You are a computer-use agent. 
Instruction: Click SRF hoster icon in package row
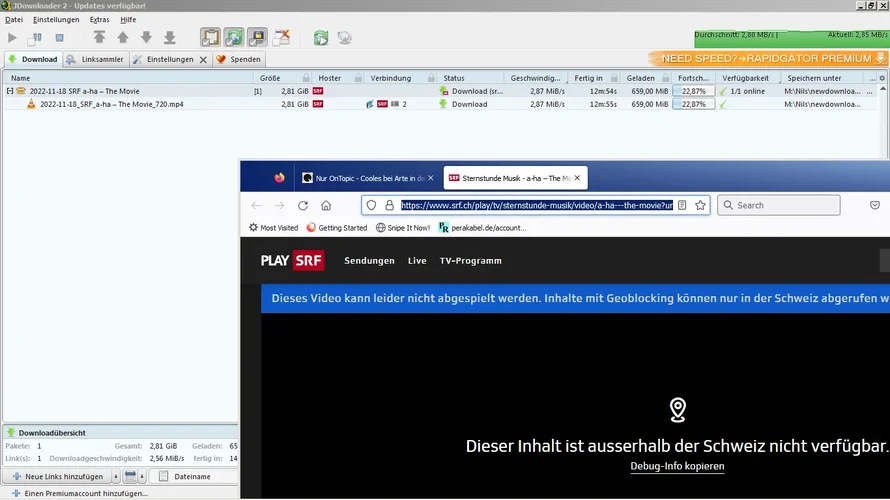[318, 91]
